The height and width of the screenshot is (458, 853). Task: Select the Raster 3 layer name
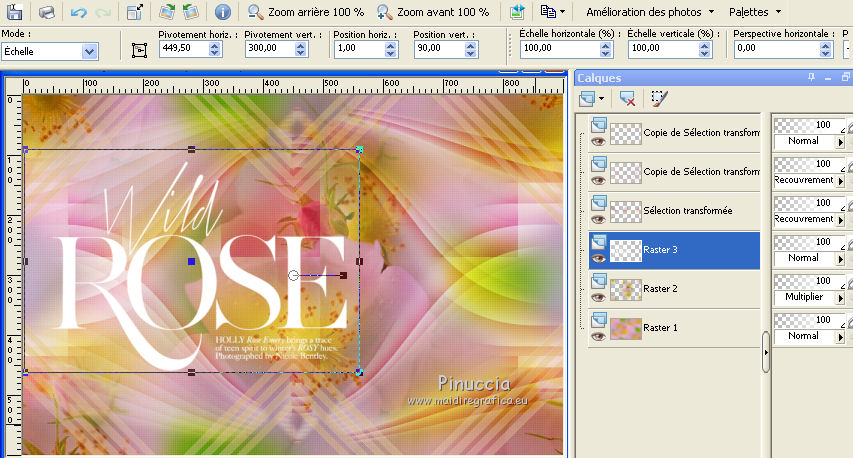click(660, 250)
